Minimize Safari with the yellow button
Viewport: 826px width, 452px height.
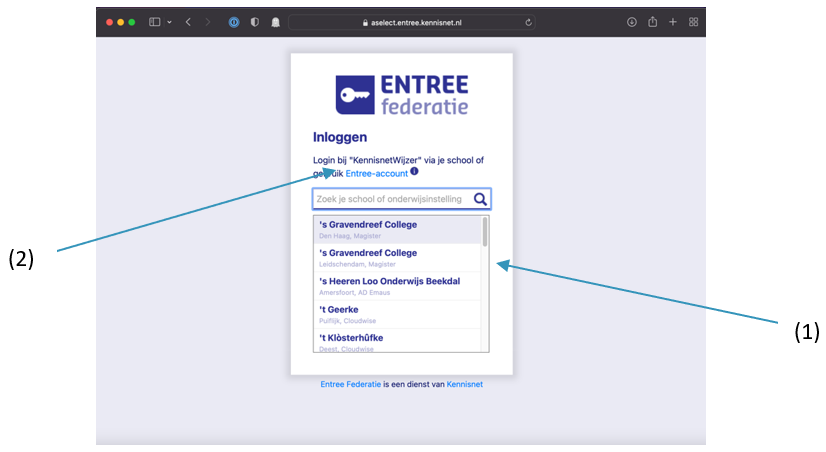[121, 22]
